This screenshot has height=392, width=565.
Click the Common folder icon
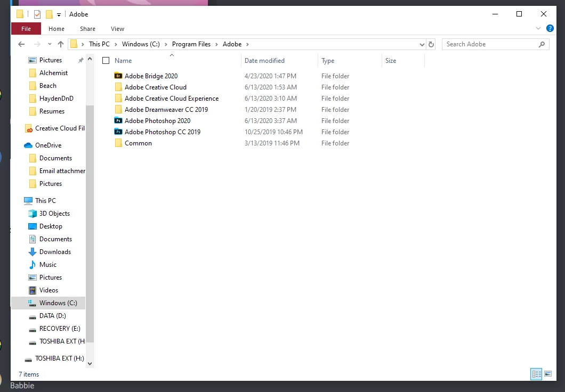118,143
